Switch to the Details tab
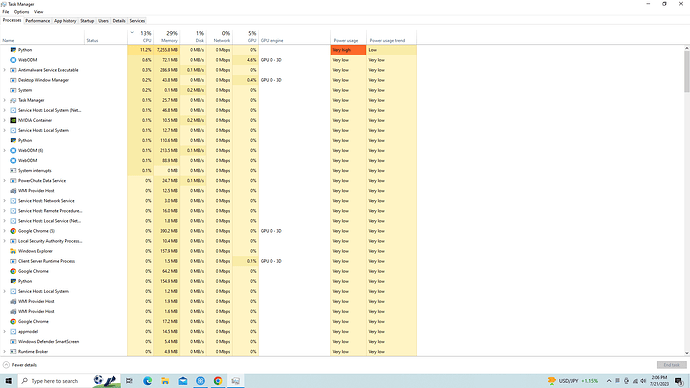The image size is (690, 388). pyautogui.click(x=119, y=21)
